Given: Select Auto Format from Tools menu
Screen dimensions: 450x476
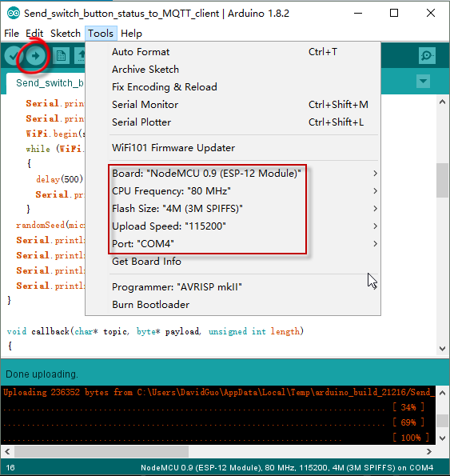Looking at the screenshot, I should pyautogui.click(x=233, y=52).
